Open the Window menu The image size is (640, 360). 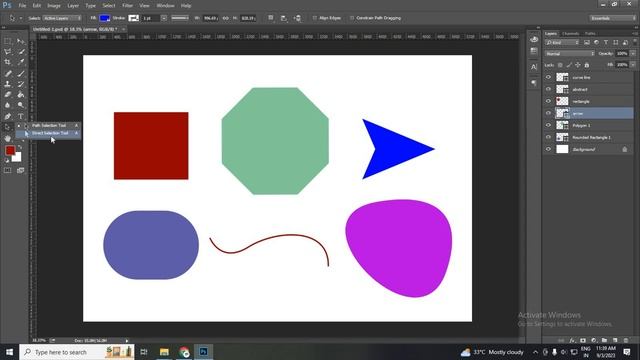pyautogui.click(x=165, y=6)
